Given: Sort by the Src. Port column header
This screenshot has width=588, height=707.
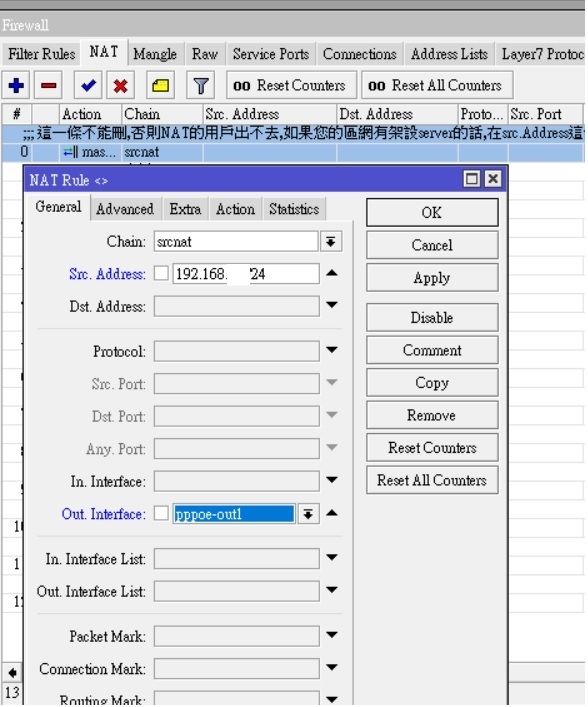Looking at the screenshot, I should 546,114.
